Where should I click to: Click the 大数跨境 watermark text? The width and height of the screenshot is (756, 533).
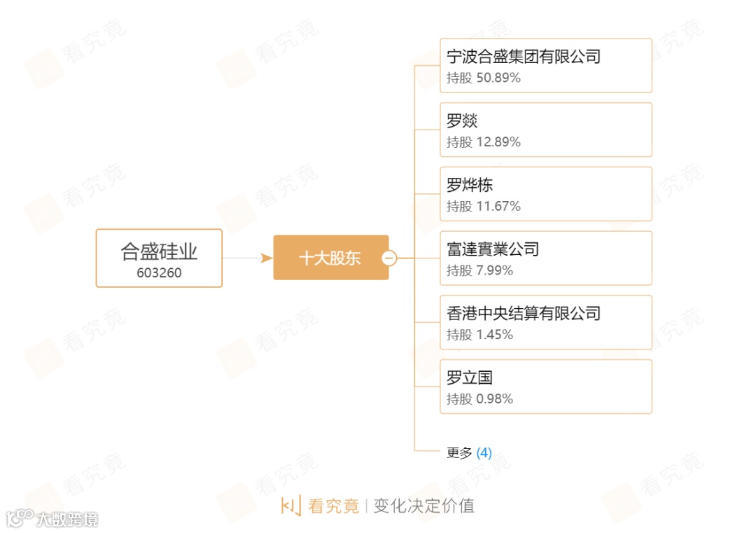(67, 519)
